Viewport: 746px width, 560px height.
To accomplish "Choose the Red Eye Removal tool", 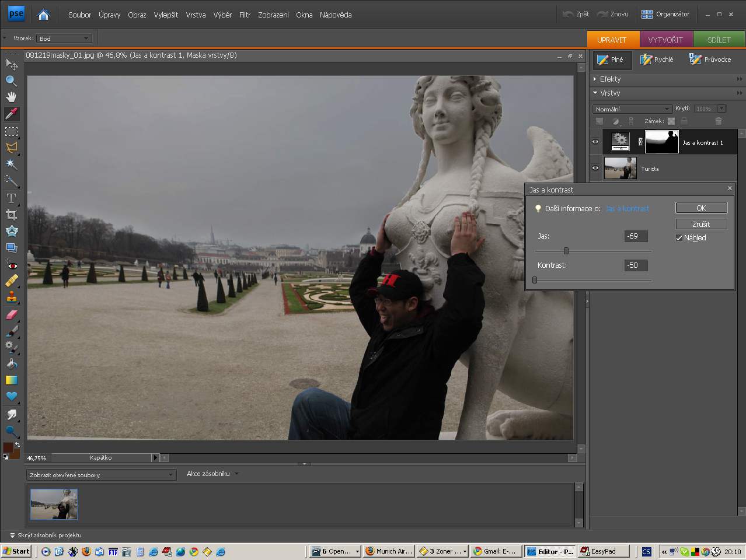I will click(11, 265).
